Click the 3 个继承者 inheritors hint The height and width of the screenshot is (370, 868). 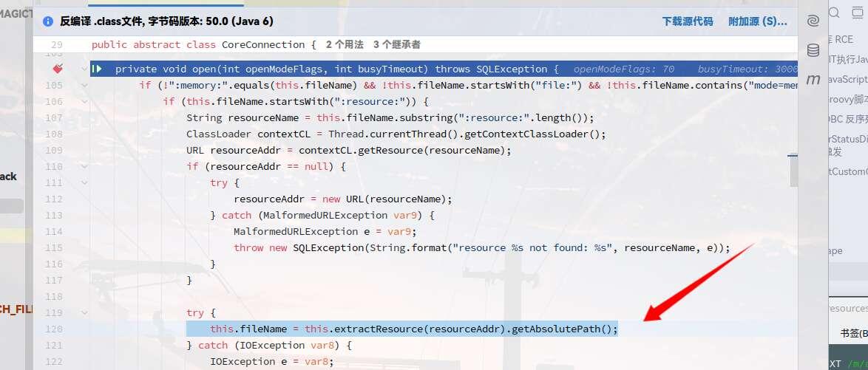coord(397,44)
